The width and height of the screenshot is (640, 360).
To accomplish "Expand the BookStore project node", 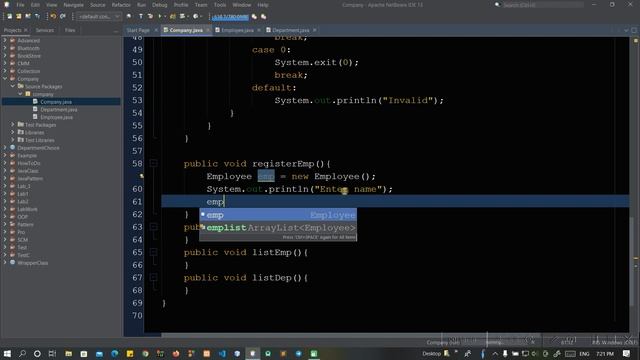I will click(x=5, y=56).
